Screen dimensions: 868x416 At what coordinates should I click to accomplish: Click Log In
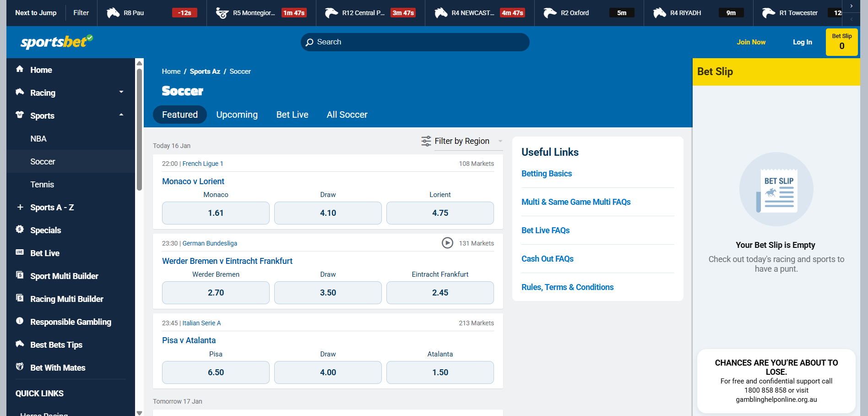point(802,42)
